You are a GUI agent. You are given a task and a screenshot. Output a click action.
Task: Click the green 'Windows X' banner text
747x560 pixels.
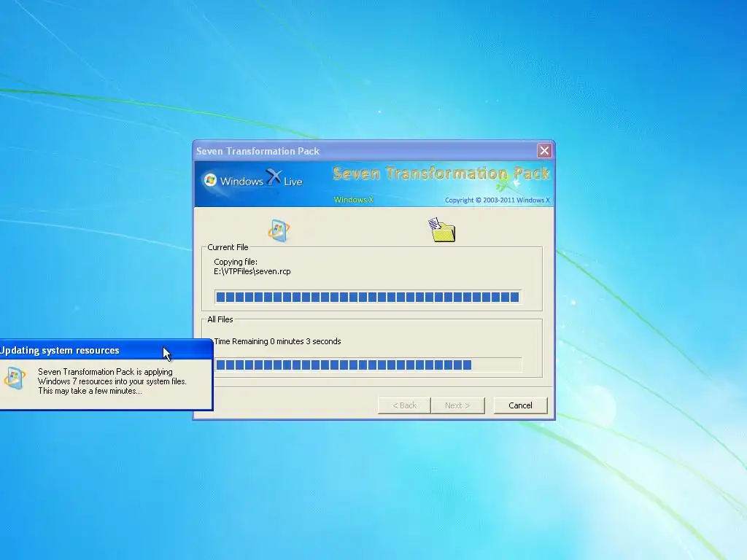[354, 200]
